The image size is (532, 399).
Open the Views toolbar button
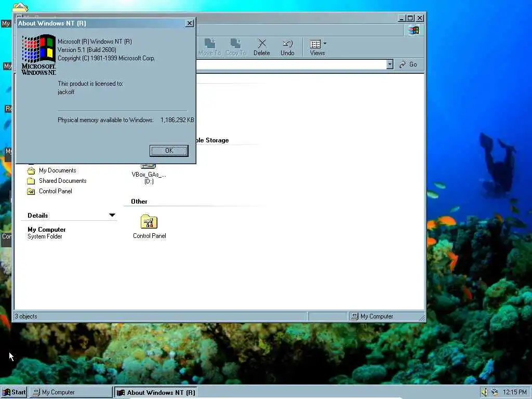pyautogui.click(x=317, y=47)
